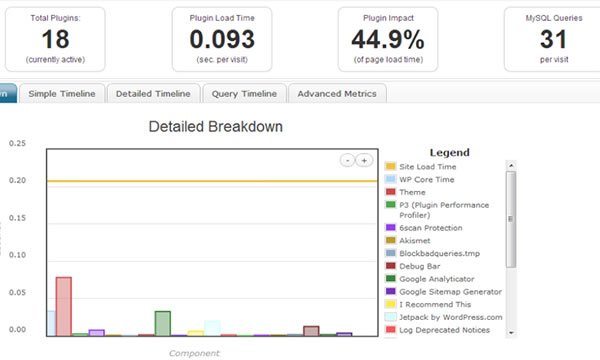The width and height of the screenshot is (600, 360).
Task: Zoom out chart with minus button
Action: click(x=347, y=160)
